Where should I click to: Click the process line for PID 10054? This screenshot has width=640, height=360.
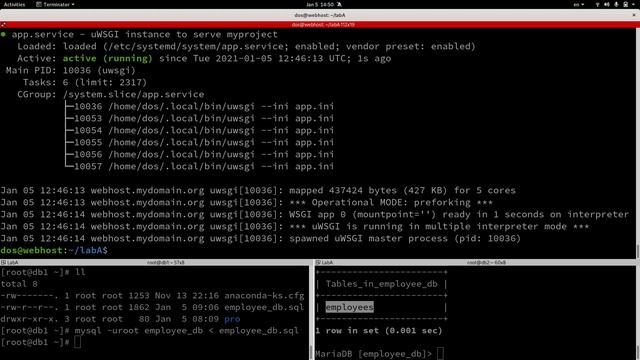coord(200,130)
